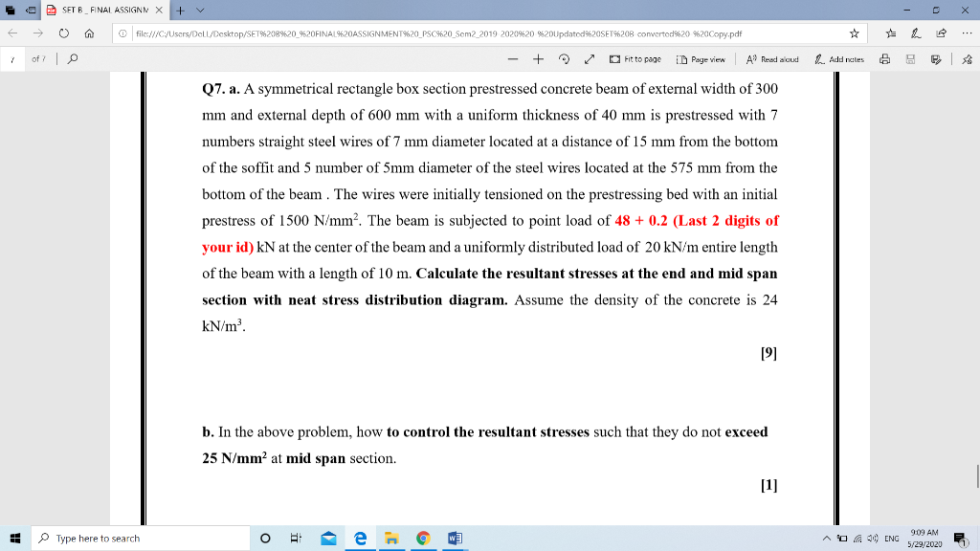Add this page to favorites via star icon
The height and width of the screenshot is (551, 980).
click(x=854, y=33)
